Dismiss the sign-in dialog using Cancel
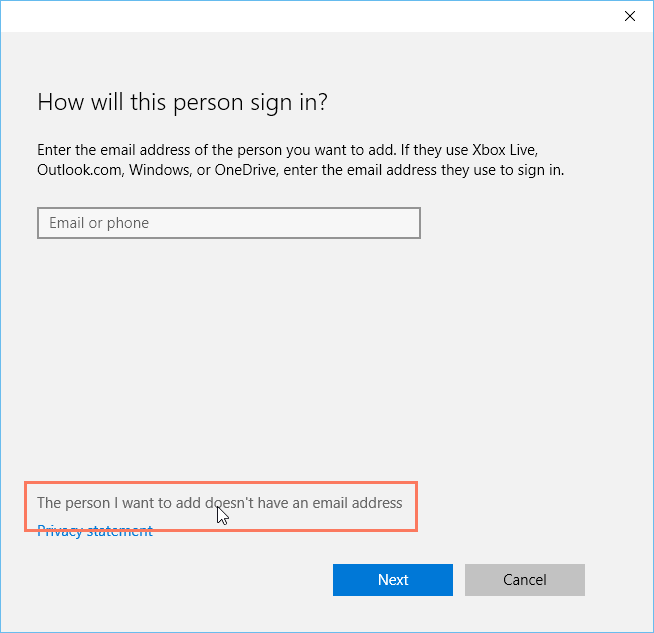This screenshot has width=654, height=633. (524, 580)
